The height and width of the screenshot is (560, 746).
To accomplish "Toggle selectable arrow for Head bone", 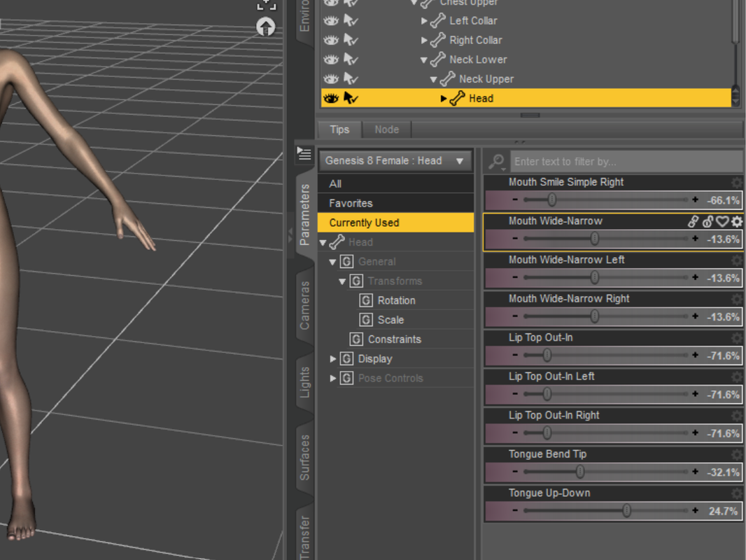I will tap(351, 99).
